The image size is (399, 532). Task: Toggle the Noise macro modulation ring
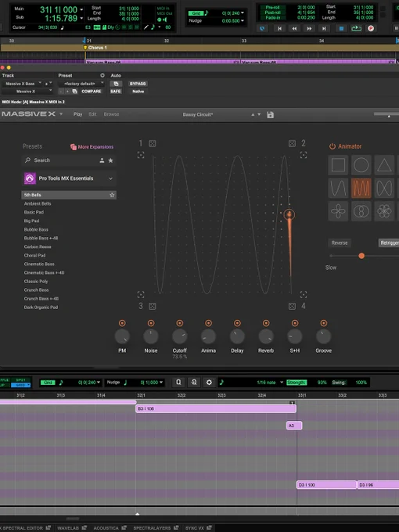click(x=151, y=323)
